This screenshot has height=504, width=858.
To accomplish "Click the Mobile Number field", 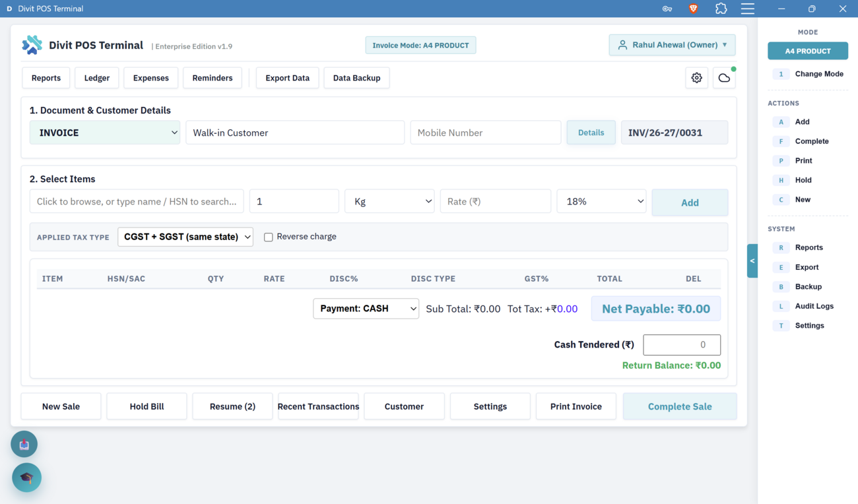I will (x=486, y=133).
